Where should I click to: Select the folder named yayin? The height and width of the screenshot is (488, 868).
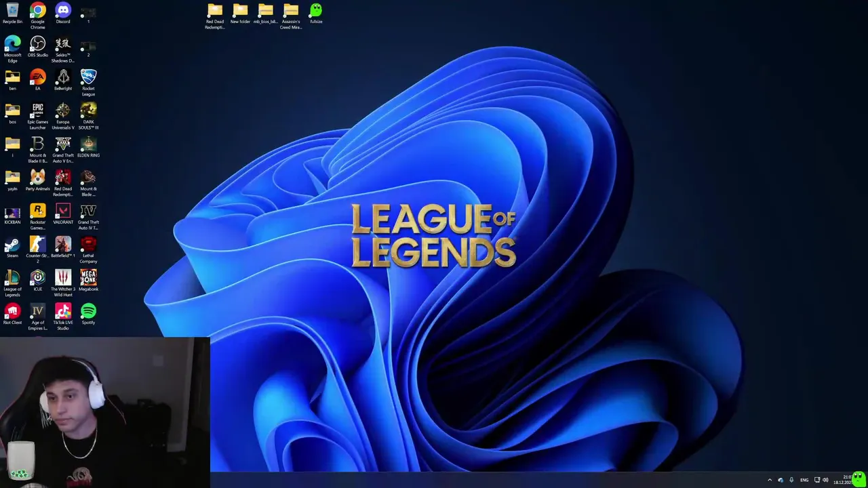tap(12, 180)
